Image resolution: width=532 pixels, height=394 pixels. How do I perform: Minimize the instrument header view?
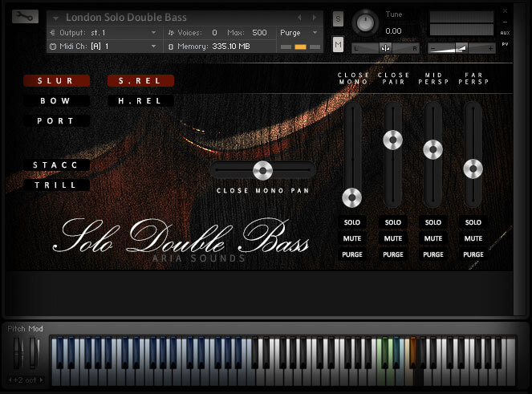[x=506, y=22]
